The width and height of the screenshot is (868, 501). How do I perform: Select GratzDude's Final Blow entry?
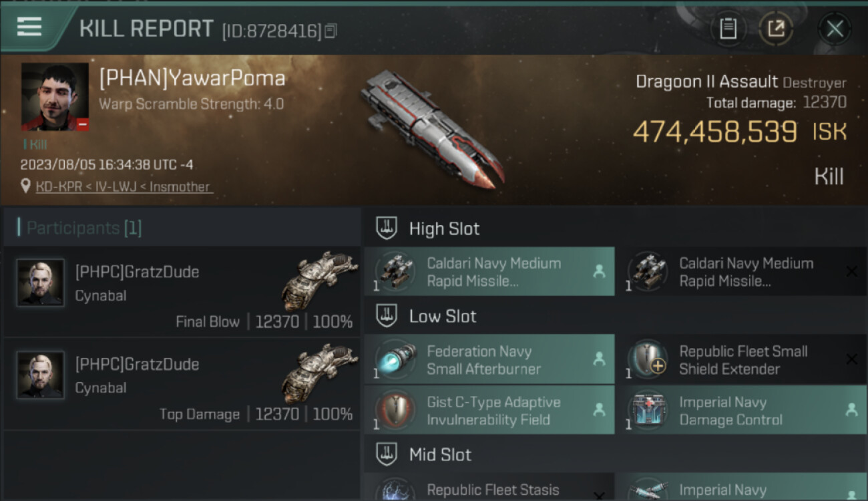pyautogui.click(x=182, y=292)
